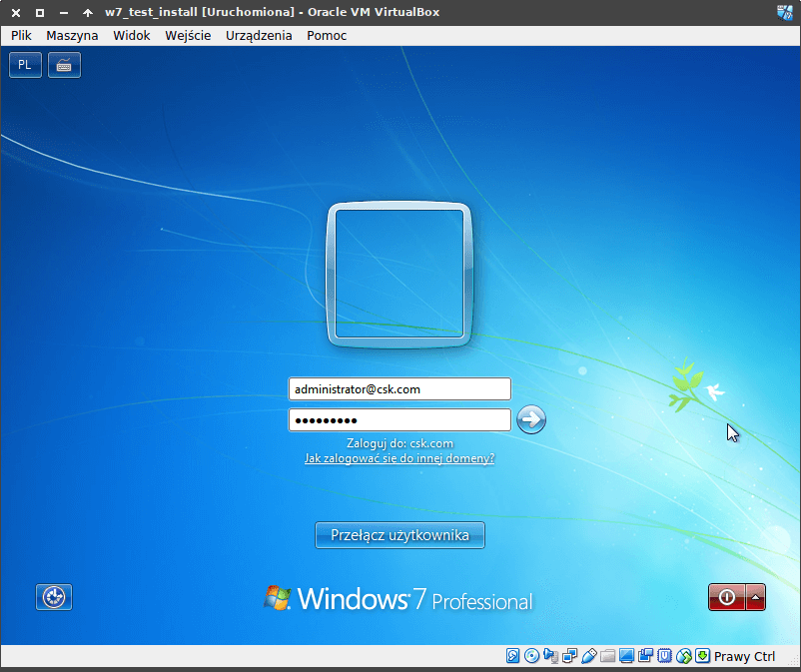Screen dimensions: 801x672
Task: Click the empty user picture tile
Action: click(400, 275)
